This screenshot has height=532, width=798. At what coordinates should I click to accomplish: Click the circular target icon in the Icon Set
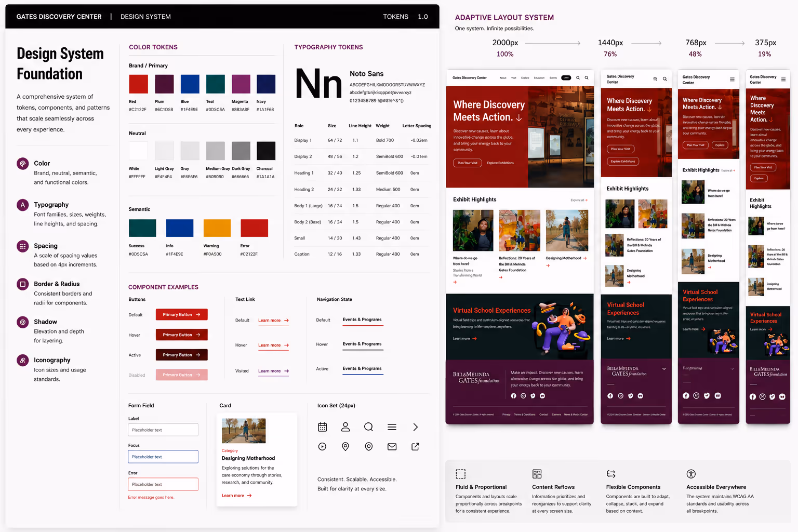pos(369,447)
